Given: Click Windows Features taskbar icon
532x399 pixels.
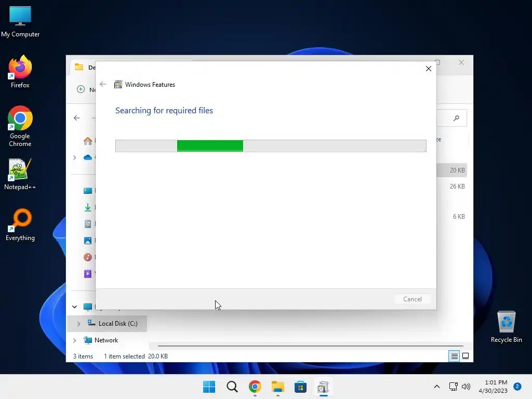Looking at the screenshot, I should 323,387.
